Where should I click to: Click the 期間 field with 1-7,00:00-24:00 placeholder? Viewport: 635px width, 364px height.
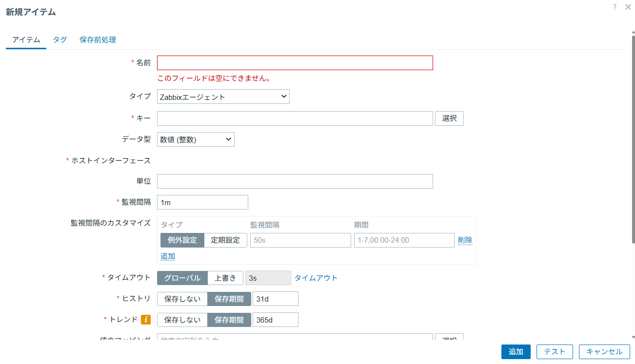(404, 240)
